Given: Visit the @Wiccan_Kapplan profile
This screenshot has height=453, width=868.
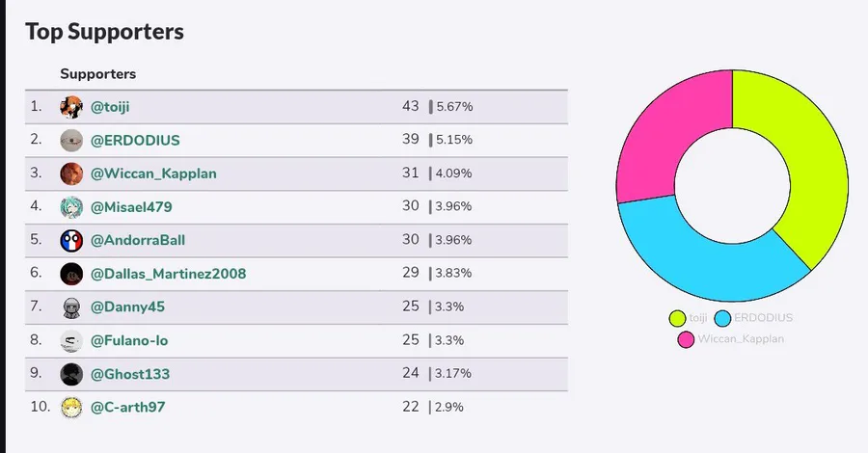Looking at the screenshot, I should pos(153,173).
